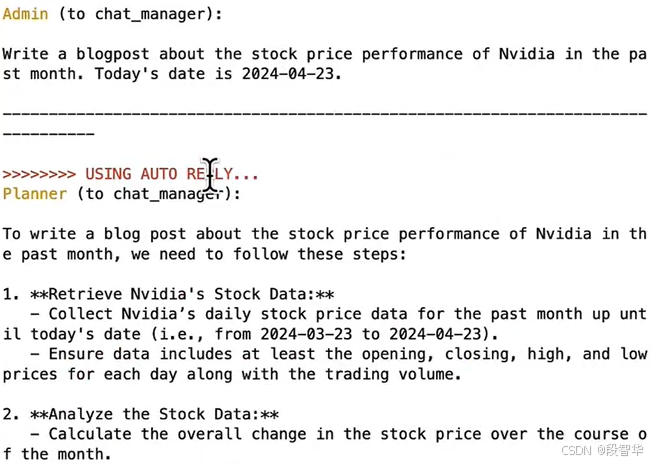Click the numbered list marker '1.'
This screenshot has height=464, width=652.
pos(11,294)
